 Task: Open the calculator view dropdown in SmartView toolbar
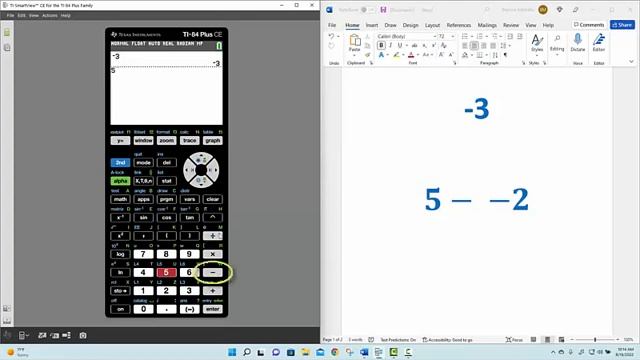23,336
